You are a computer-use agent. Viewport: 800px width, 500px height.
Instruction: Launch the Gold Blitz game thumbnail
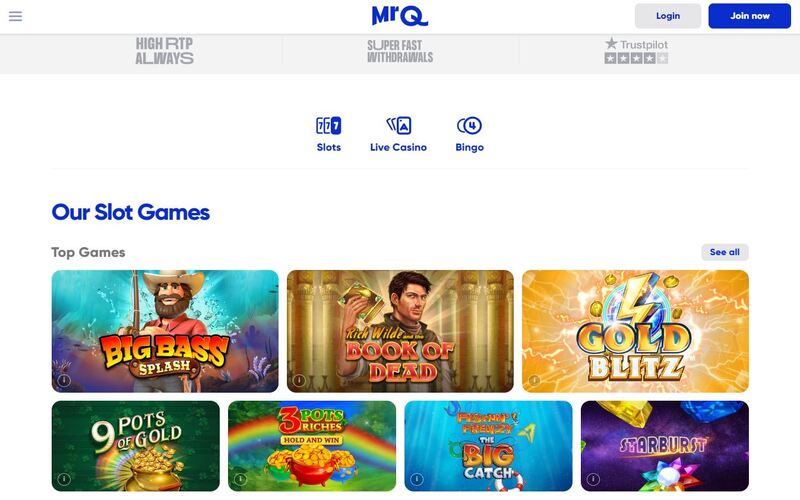pos(635,331)
